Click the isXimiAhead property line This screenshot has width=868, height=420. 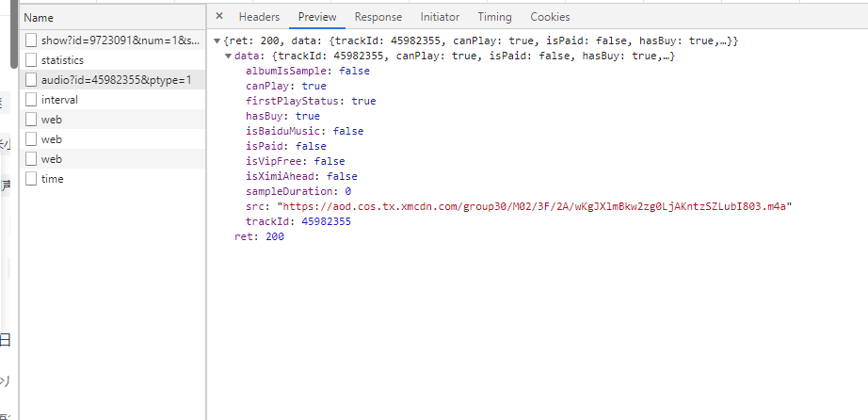(301, 176)
